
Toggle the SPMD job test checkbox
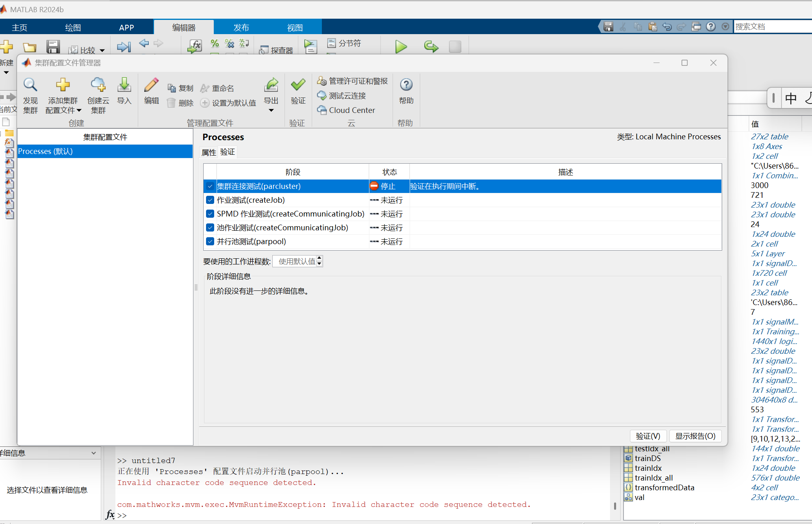click(210, 214)
